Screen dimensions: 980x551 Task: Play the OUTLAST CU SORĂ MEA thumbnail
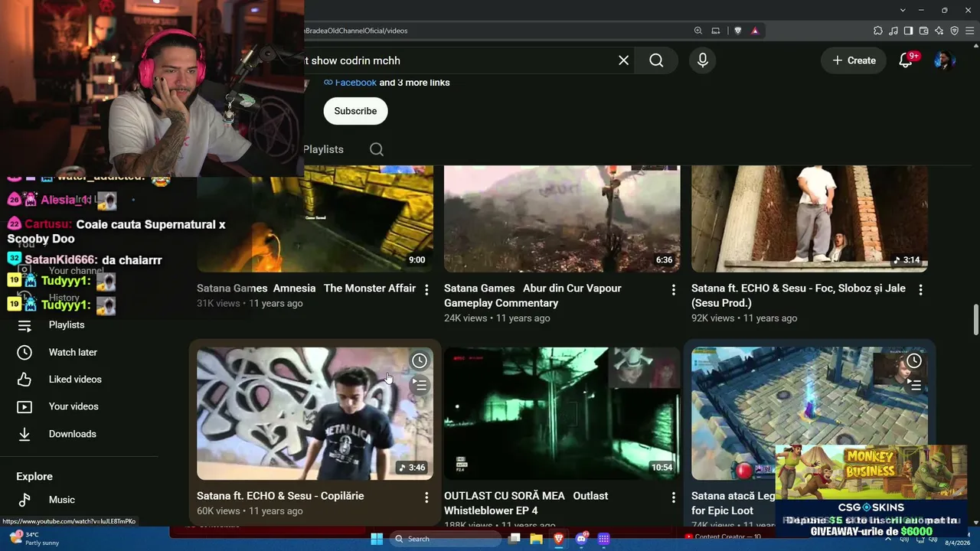point(562,413)
